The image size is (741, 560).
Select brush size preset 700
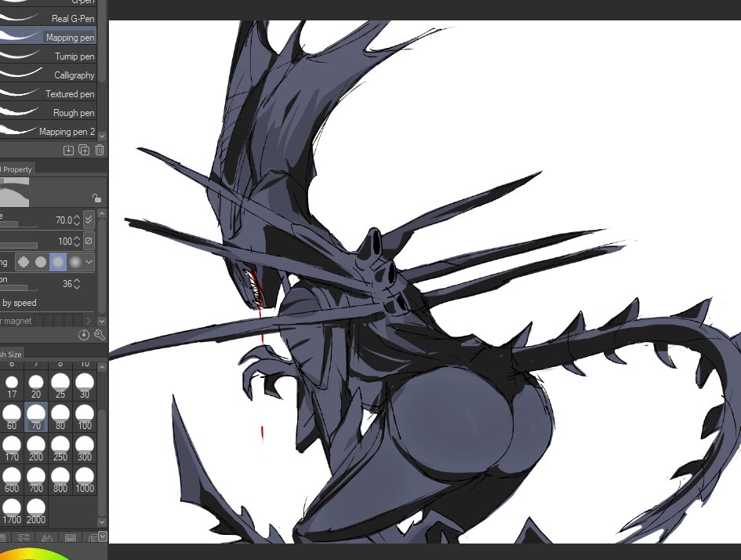tap(36, 480)
